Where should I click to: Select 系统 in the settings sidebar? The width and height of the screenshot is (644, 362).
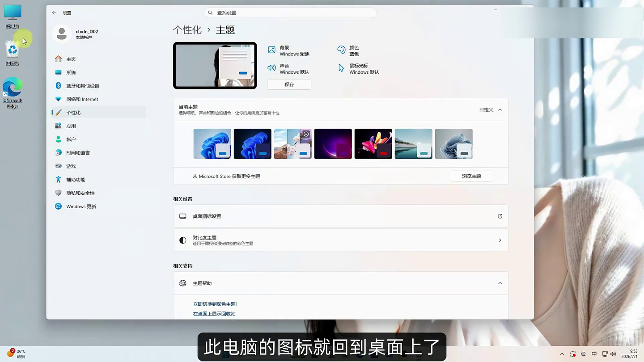(99, 72)
